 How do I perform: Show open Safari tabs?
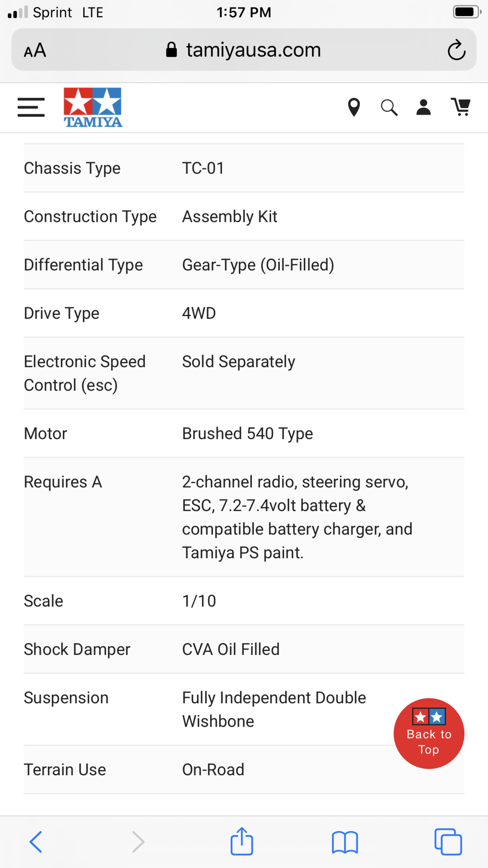[x=448, y=841]
